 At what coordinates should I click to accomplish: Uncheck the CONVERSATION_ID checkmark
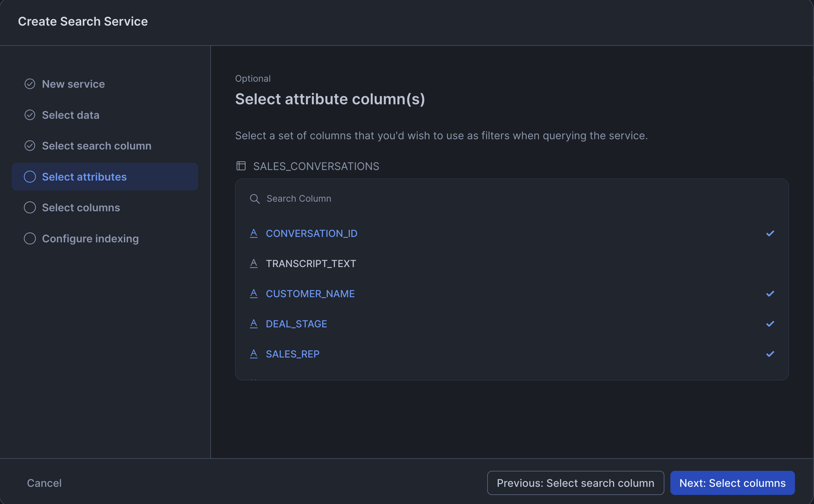tap(770, 233)
